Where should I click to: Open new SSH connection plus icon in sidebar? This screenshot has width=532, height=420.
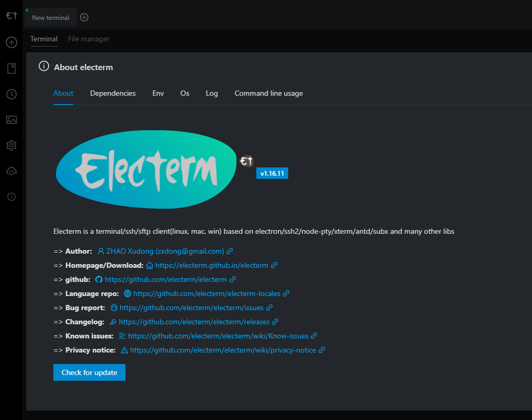pos(12,42)
